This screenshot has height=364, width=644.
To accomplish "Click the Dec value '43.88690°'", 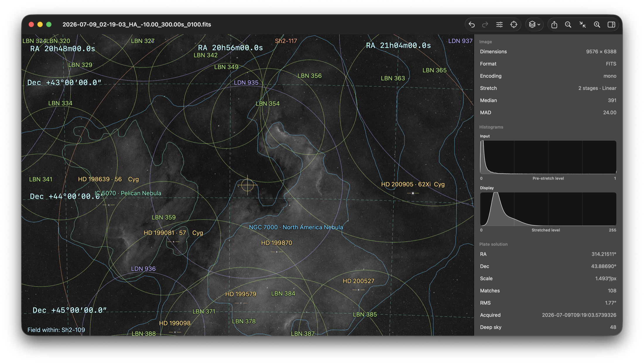I will 604,267.
